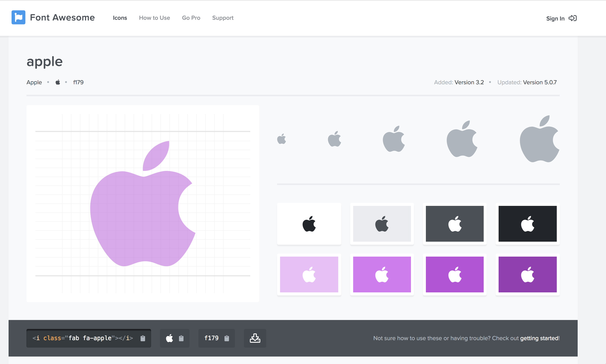Image resolution: width=606 pixels, height=364 pixels.
Task: Click the smallest gray apple size sample
Action: [282, 139]
